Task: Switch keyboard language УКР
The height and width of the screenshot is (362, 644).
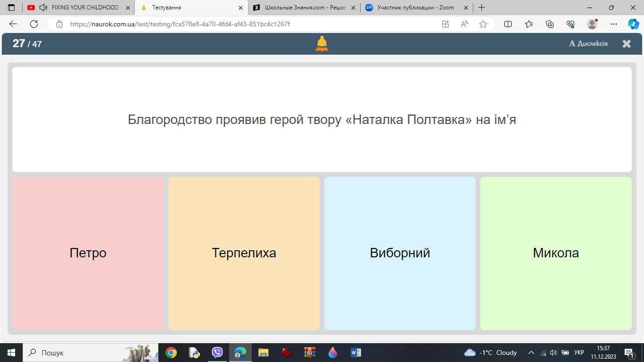Action: coord(579,353)
